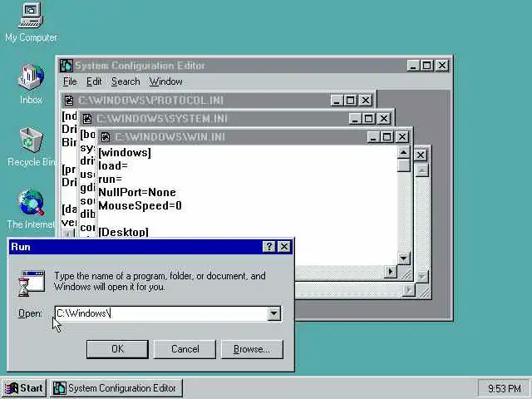Minimize the SYSTEM.INI child window

[x=355, y=119]
